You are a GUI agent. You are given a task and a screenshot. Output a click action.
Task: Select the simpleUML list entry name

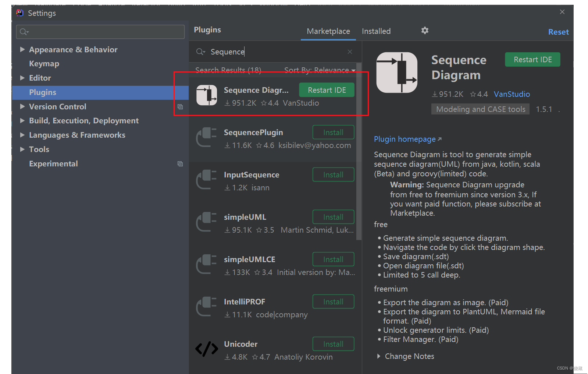245,217
